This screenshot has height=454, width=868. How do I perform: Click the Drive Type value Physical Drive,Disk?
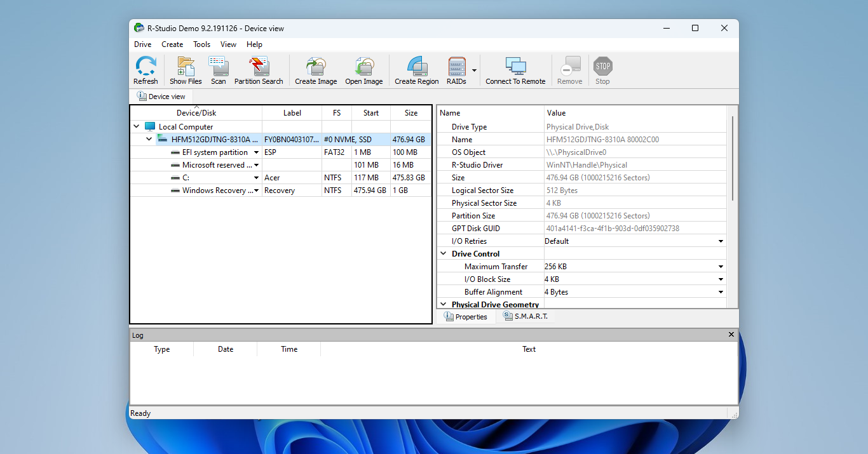coord(578,127)
